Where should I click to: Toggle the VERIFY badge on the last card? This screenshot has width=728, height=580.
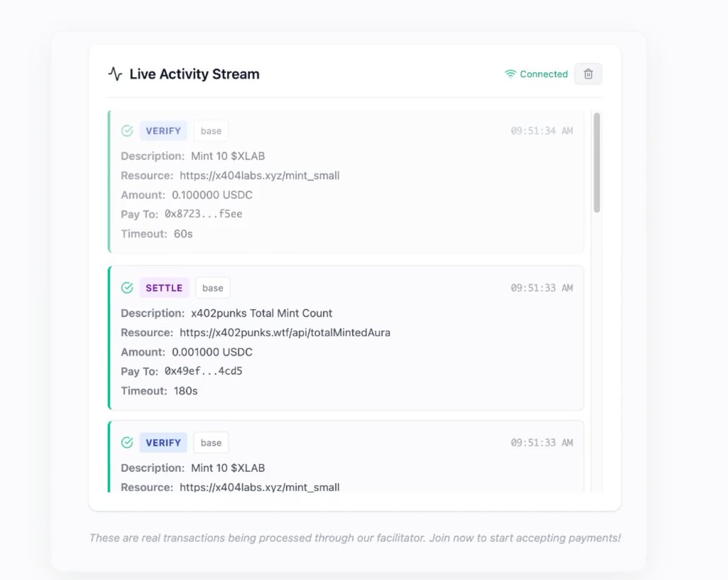pyautogui.click(x=163, y=442)
